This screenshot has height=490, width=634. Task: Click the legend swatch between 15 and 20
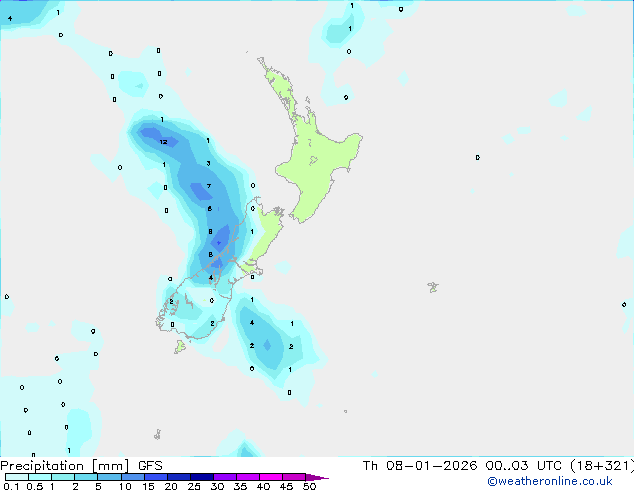pyautogui.click(x=156, y=477)
